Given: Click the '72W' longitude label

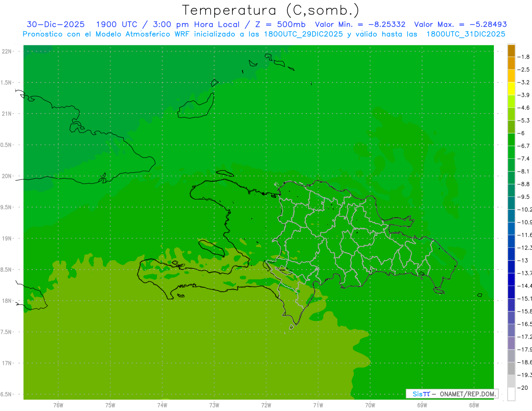Looking at the screenshot, I should [266, 405].
